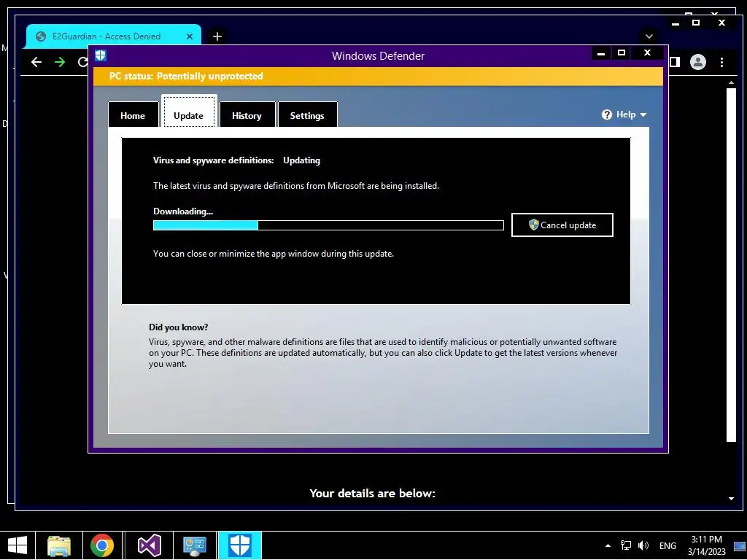This screenshot has width=747, height=560.
Task: Click the ENG language indicator
Action: point(667,545)
